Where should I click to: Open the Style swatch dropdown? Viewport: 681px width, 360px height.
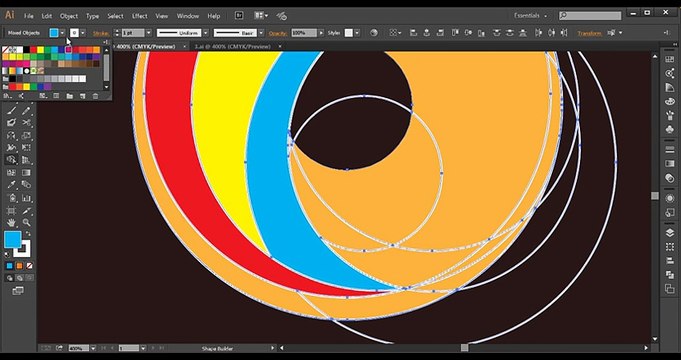click(x=357, y=33)
